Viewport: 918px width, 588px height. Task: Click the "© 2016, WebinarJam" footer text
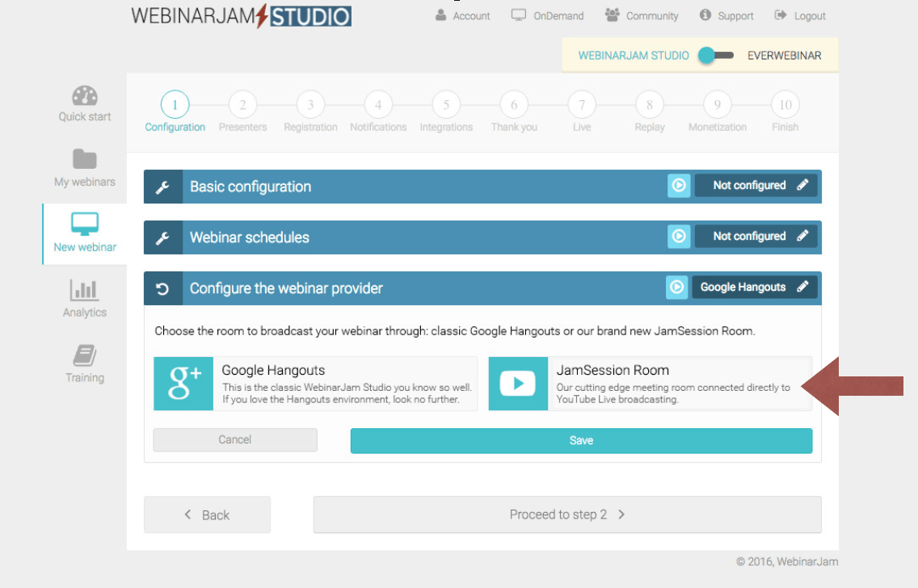787,561
